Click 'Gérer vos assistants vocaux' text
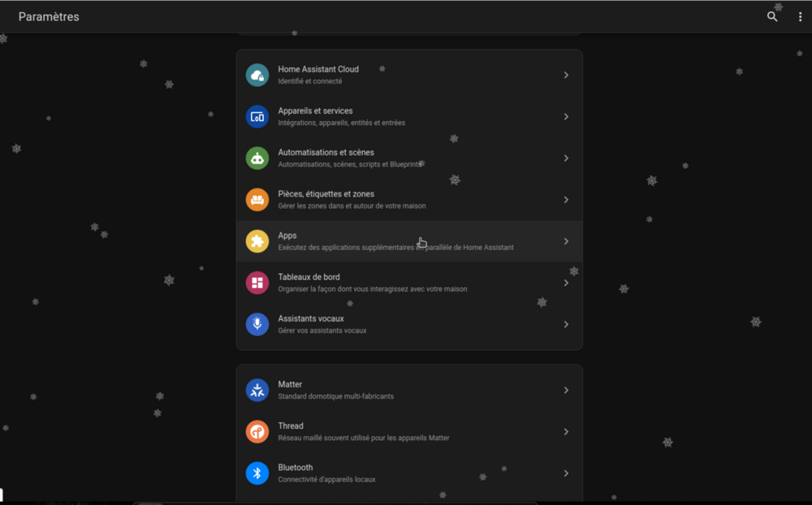Screen dimensions: 812x505 (x=322, y=330)
